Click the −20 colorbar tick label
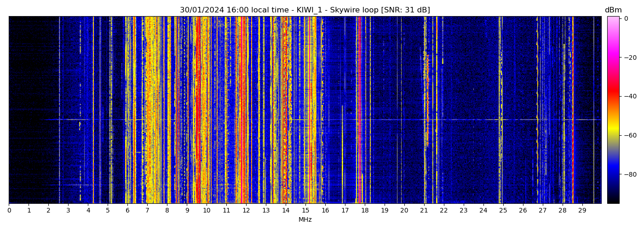The height and width of the screenshot is (230, 644). pos(629,57)
